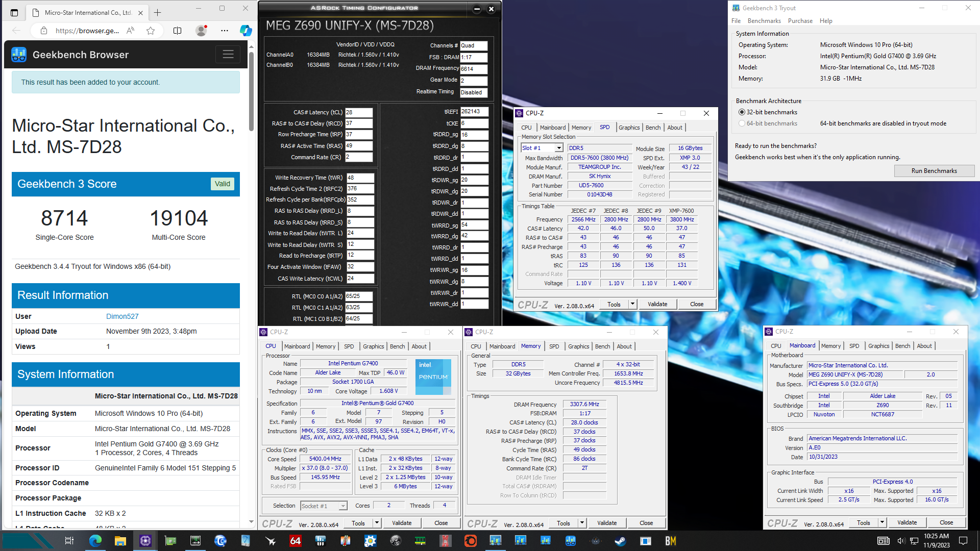
Task: Click the browser favorites star icon
Action: click(x=151, y=31)
